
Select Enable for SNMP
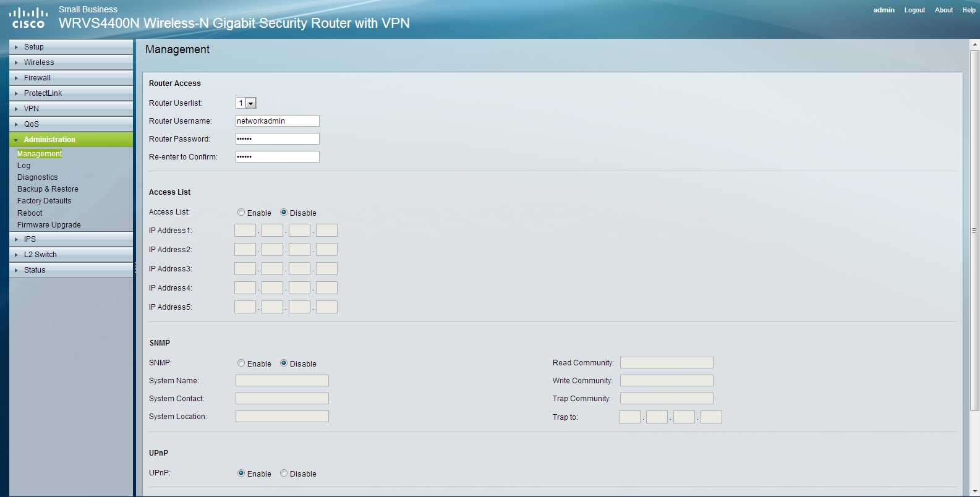[241, 363]
